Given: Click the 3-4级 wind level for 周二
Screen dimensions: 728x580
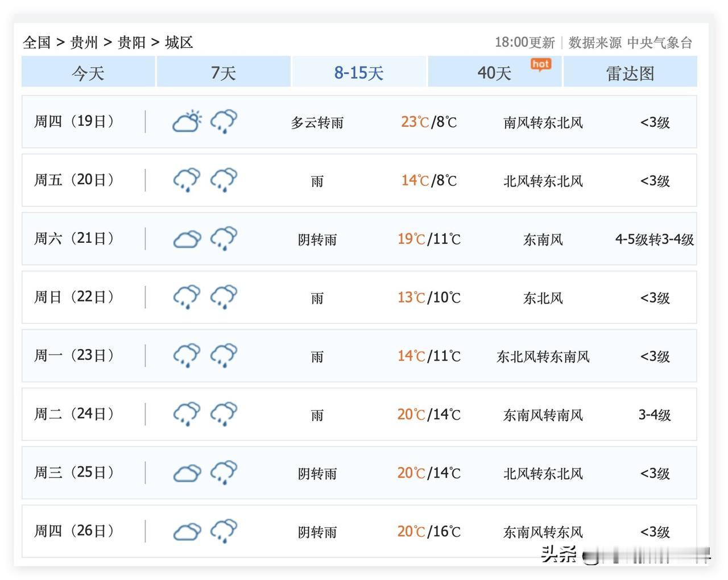Looking at the screenshot, I should (655, 415).
